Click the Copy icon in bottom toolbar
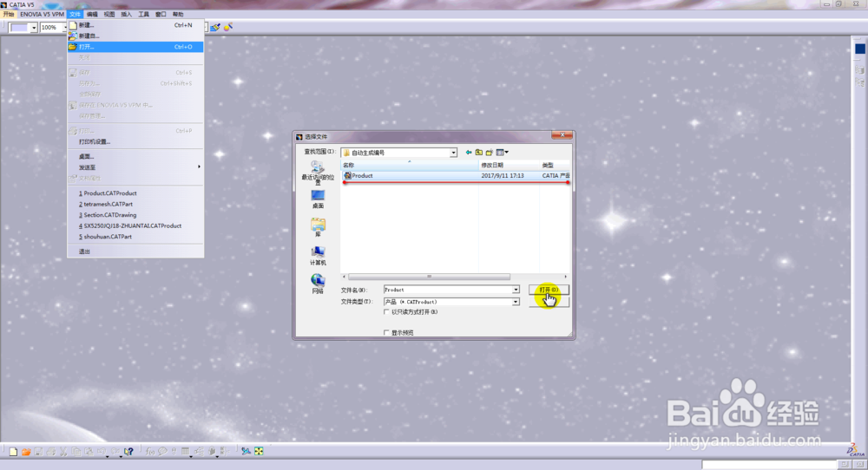 [x=76, y=452]
